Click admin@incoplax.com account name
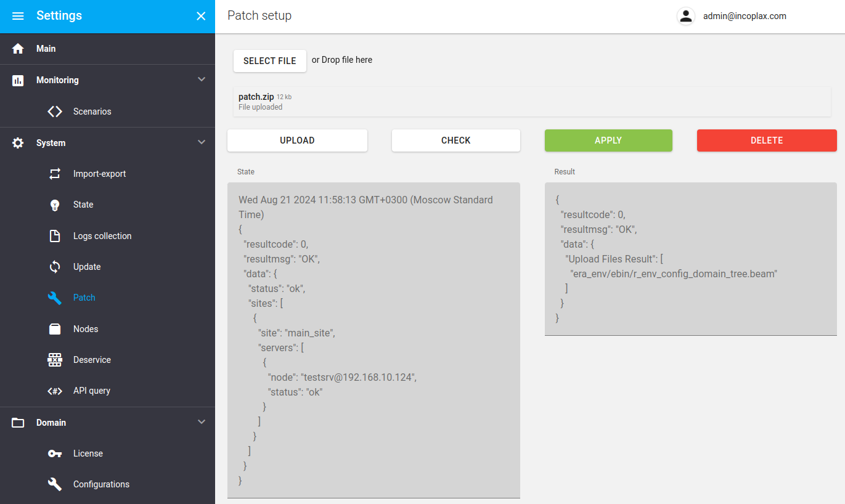 click(745, 17)
